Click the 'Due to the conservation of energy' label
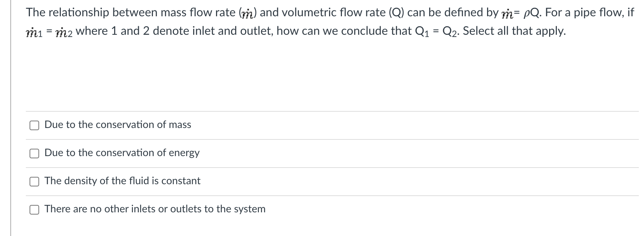This screenshot has width=644, height=236. pyautogui.click(x=122, y=153)
